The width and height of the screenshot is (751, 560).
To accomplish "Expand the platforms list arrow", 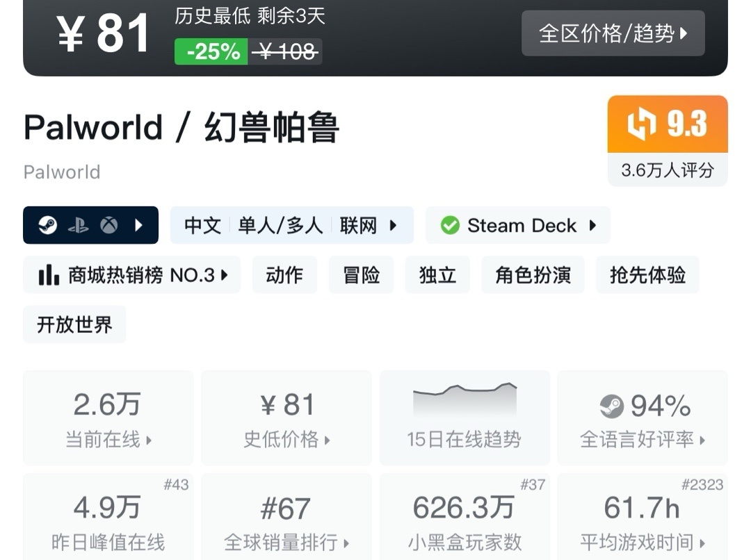I will pos(139,225).
